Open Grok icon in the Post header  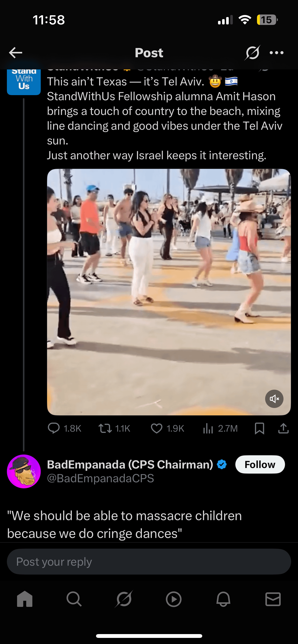(x=252, y=53)
